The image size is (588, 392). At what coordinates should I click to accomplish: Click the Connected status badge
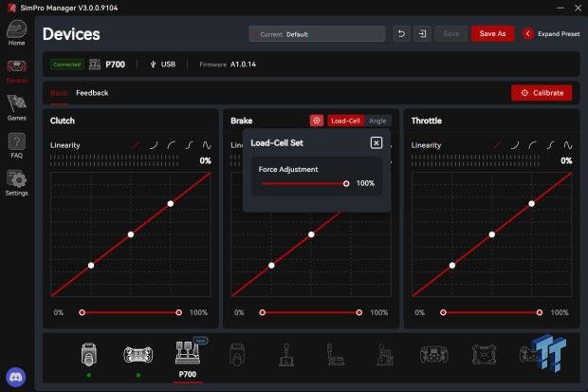point(66,65)
